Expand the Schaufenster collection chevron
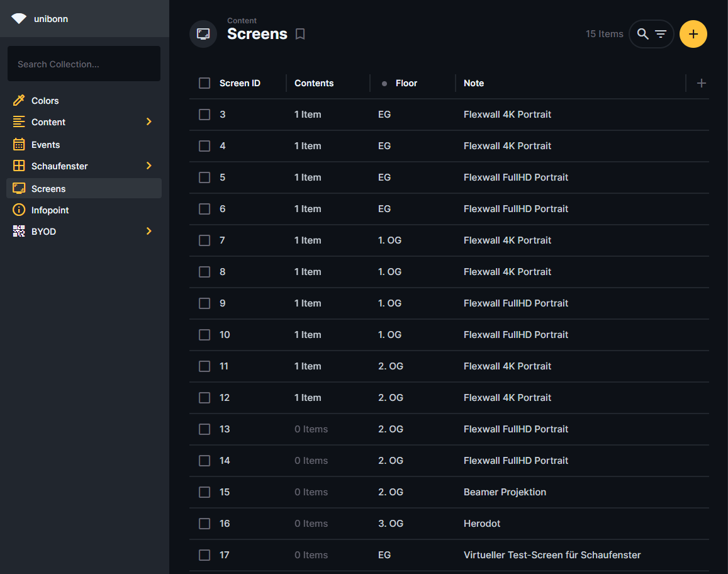 click(x=149, y=166)
